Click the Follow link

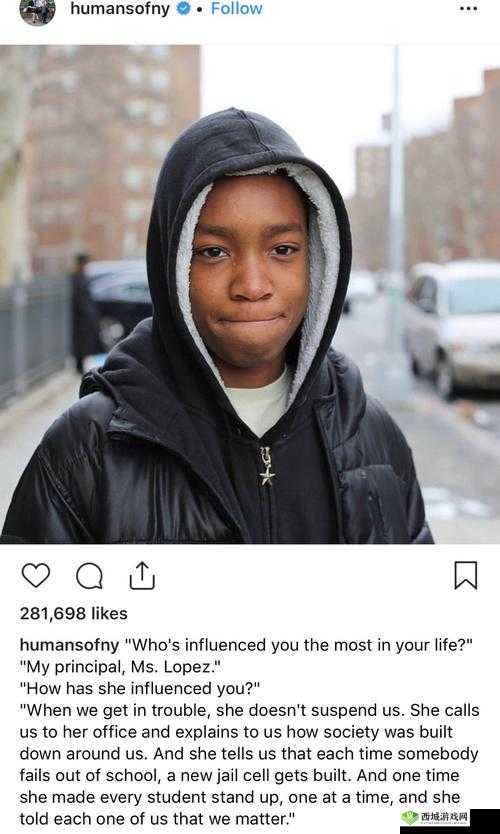(x=237, y=9)
